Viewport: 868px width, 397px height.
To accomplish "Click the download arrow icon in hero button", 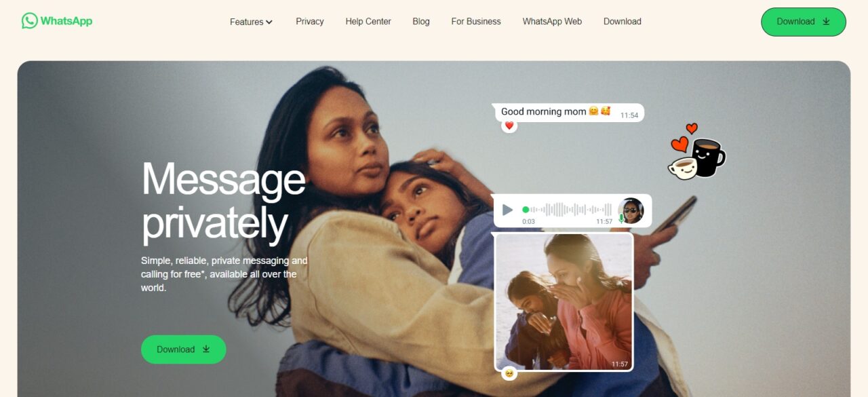I will pyautogui.click(x=206, y=349).
